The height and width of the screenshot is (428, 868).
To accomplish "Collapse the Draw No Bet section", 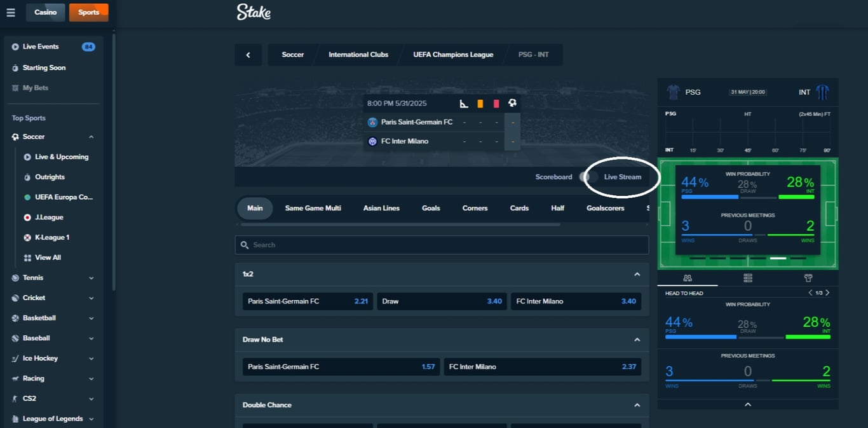I will point(637,339).
